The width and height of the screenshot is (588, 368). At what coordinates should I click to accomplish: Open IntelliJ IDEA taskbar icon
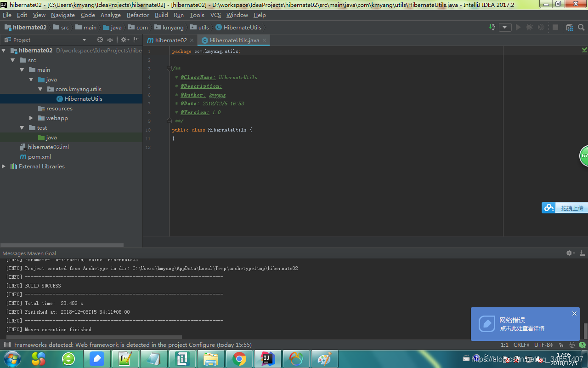(268, 359)
